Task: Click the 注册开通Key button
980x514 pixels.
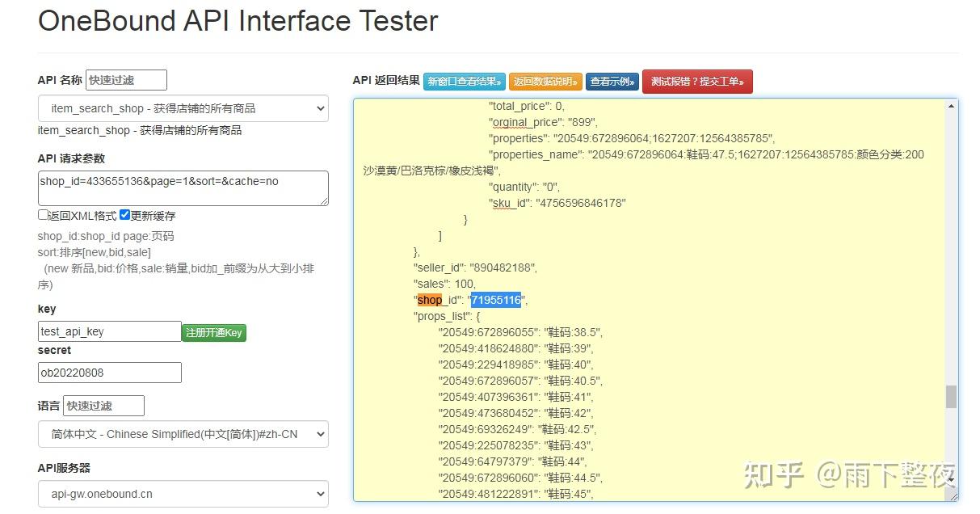Action: click(x=213, y=333)
